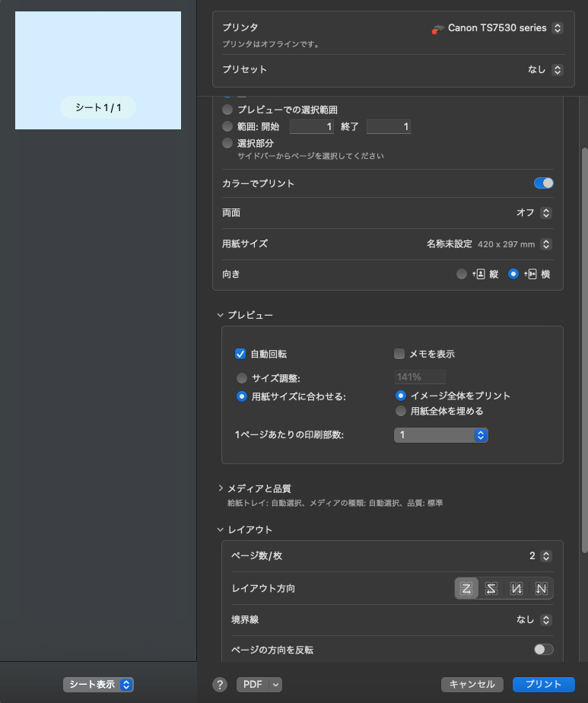Select the プレビューでの選択範囲 radio button
Viewport: 588px width, 703px height.
coord(227,110)
